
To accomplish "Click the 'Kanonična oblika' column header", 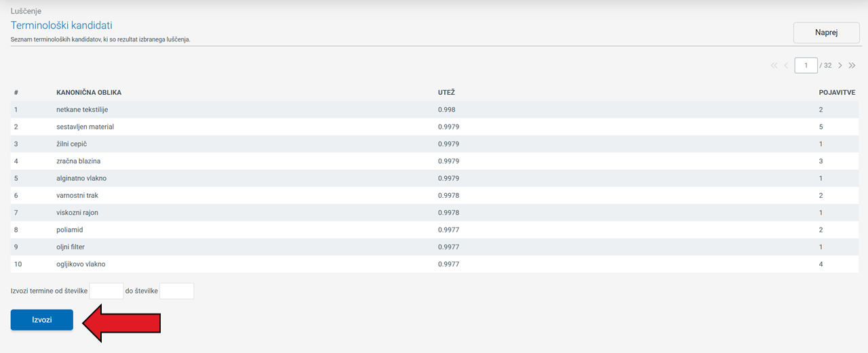I will (89, 92).
